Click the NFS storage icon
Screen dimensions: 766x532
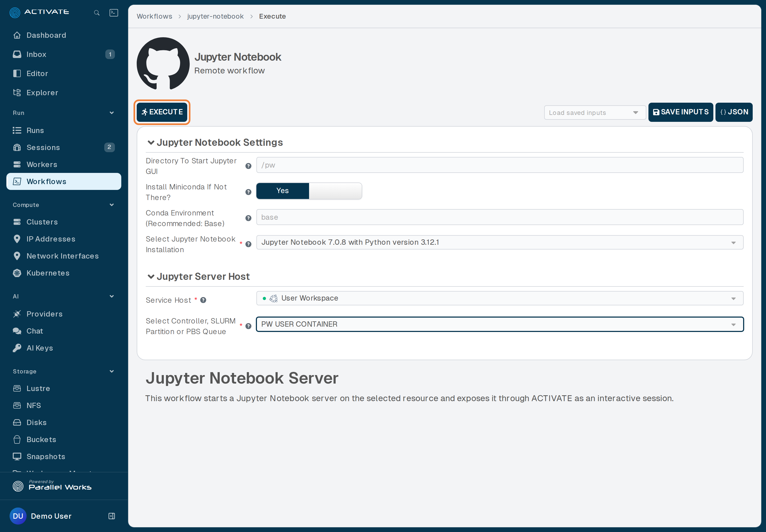[17, 406]
